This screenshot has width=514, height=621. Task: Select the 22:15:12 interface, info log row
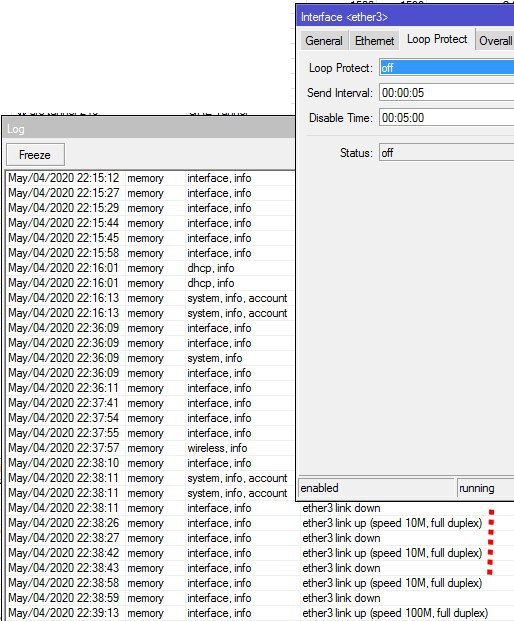pos(150,178)
